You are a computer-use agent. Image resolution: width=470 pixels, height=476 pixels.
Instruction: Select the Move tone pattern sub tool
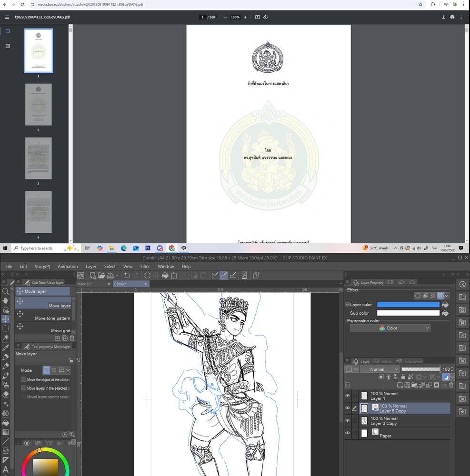click(44, 315)
